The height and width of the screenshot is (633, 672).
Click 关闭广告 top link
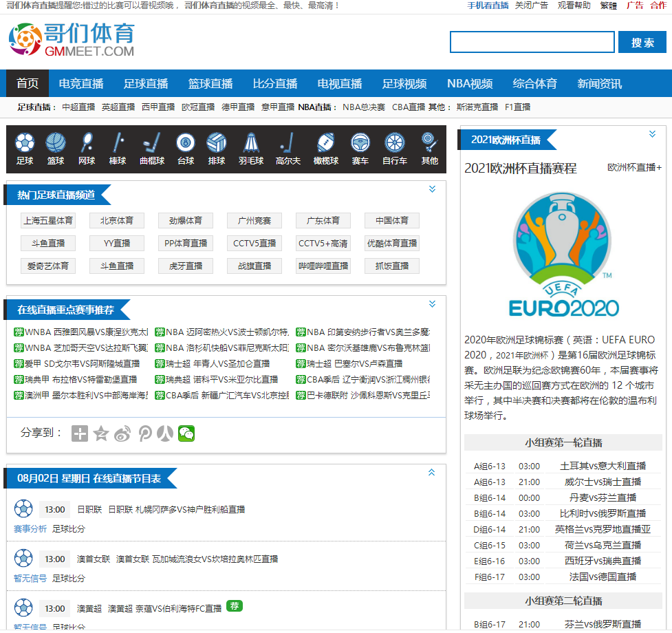pos(532,6)
